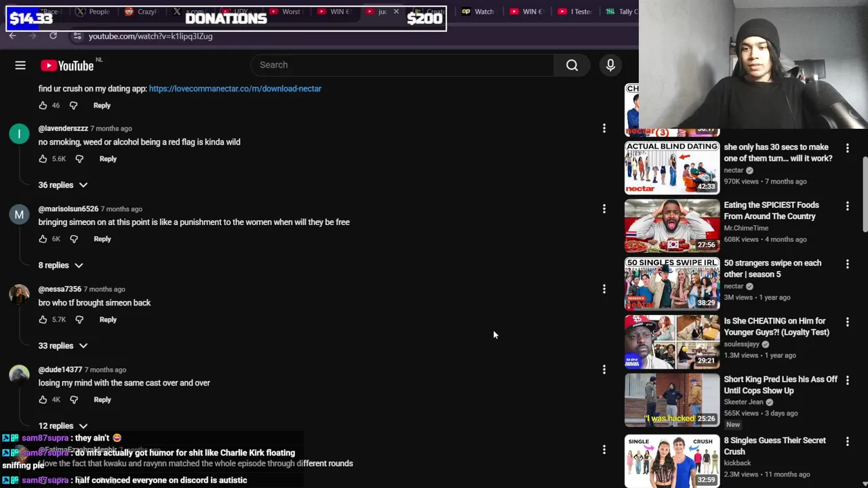Open options for '8 Singles Guess' video
The width and height of the screenshot is (868, 488).
[847, 441]
